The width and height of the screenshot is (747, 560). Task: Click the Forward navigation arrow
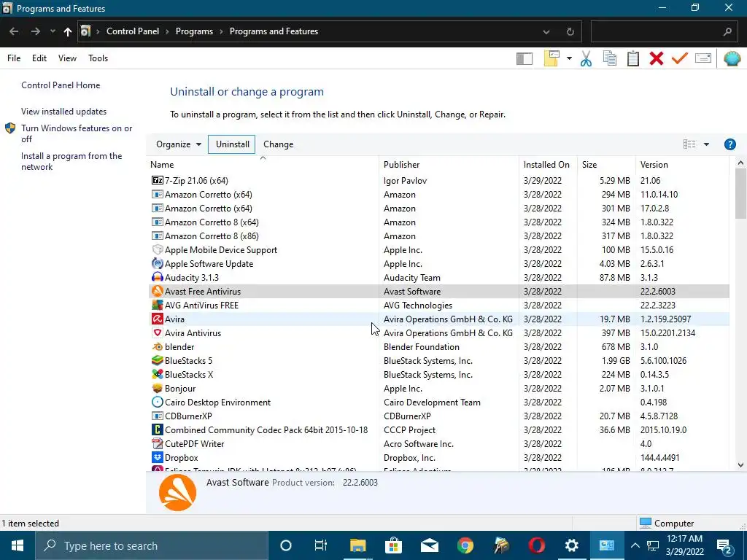36,31
